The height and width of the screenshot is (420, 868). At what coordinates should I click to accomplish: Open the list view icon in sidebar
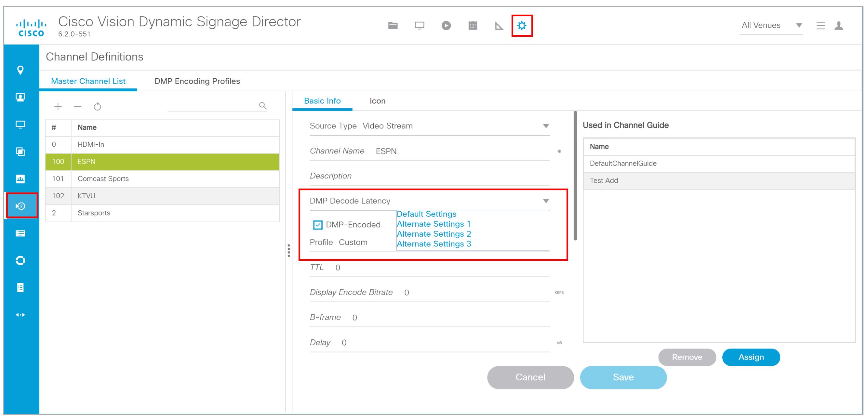click(x=20, y=233)
